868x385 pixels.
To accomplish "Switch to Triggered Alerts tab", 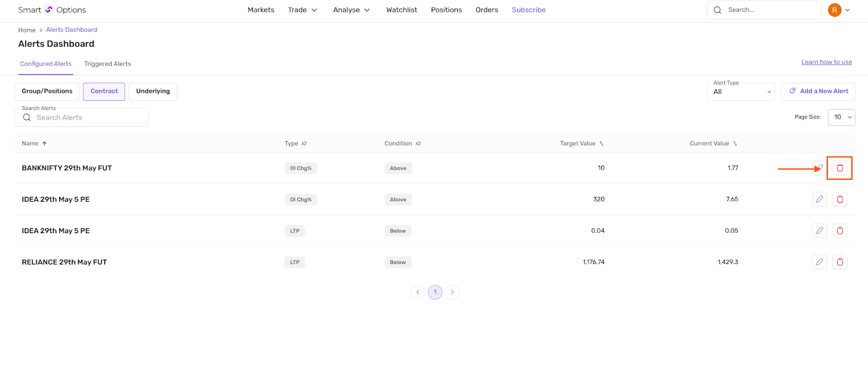I will pyautogui.click(x=107, y=64).
